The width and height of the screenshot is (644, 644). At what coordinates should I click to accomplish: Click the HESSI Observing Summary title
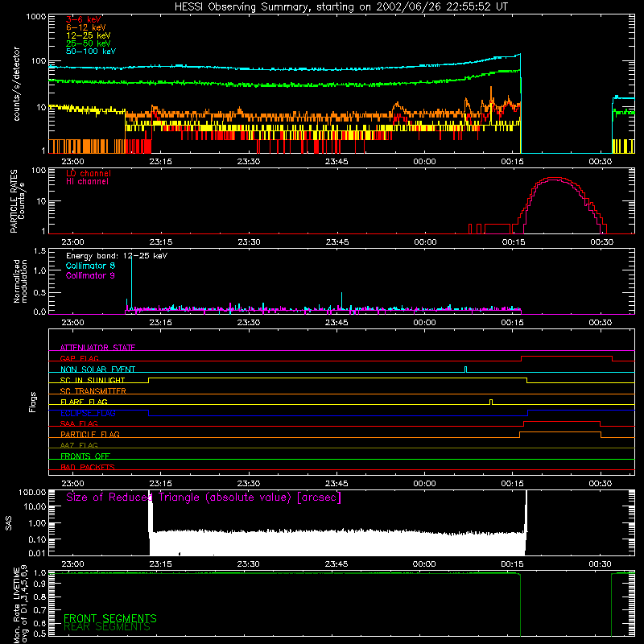point(341,6)
